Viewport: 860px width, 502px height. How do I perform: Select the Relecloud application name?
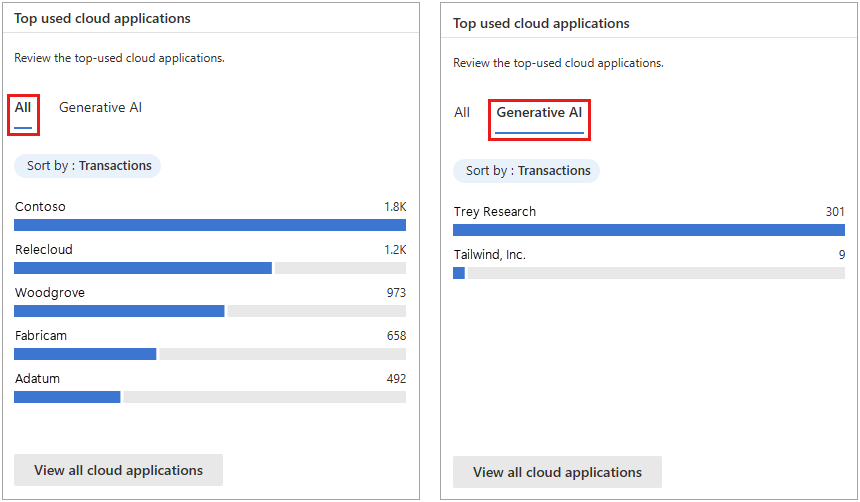point(44,250)
